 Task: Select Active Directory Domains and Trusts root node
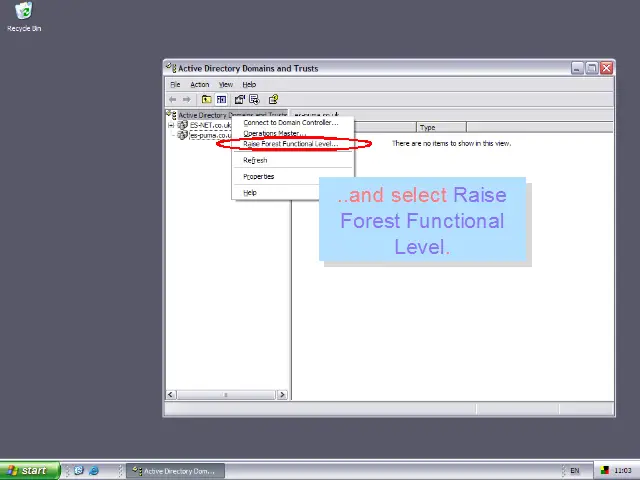click(233, 115)
